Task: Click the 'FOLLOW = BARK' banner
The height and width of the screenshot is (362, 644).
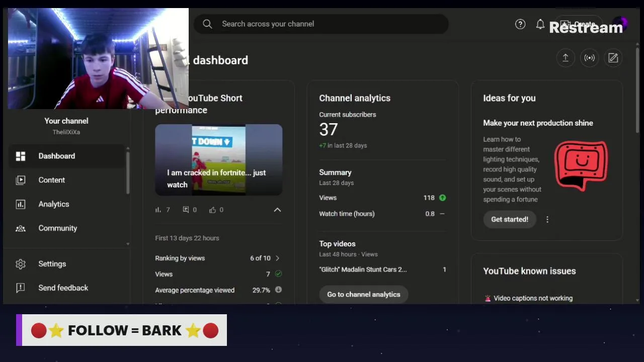Action: [121, 330]
